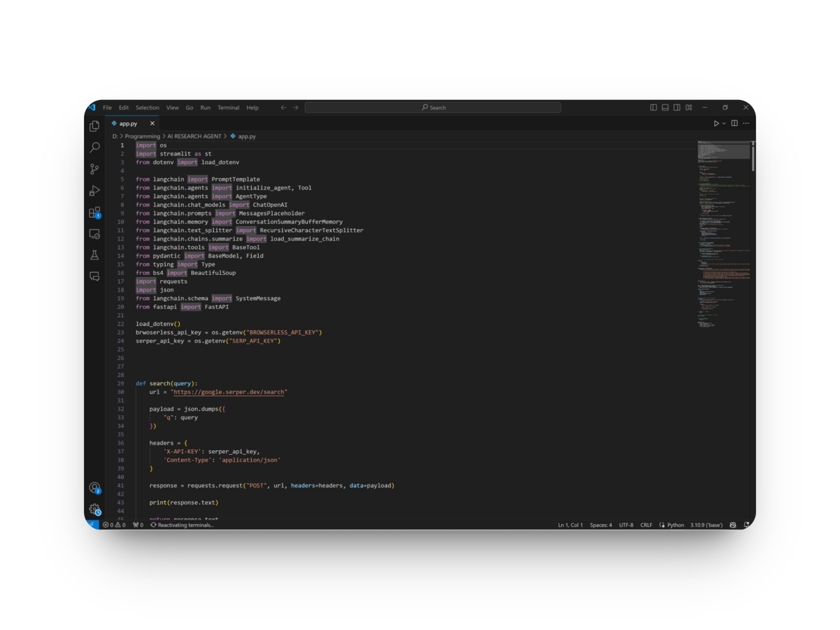Open the Customize Layout button

coord(688,107)
